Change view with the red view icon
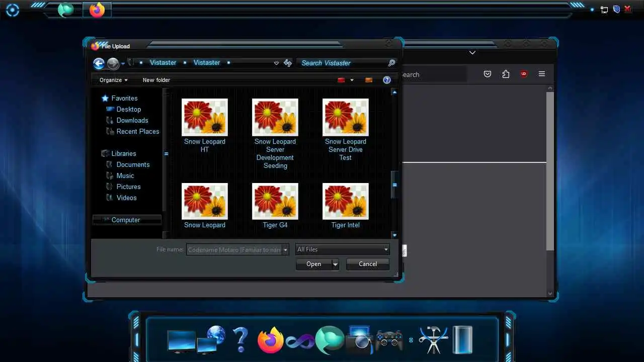This screenshot has width=644, height=362. pos(341,80)
